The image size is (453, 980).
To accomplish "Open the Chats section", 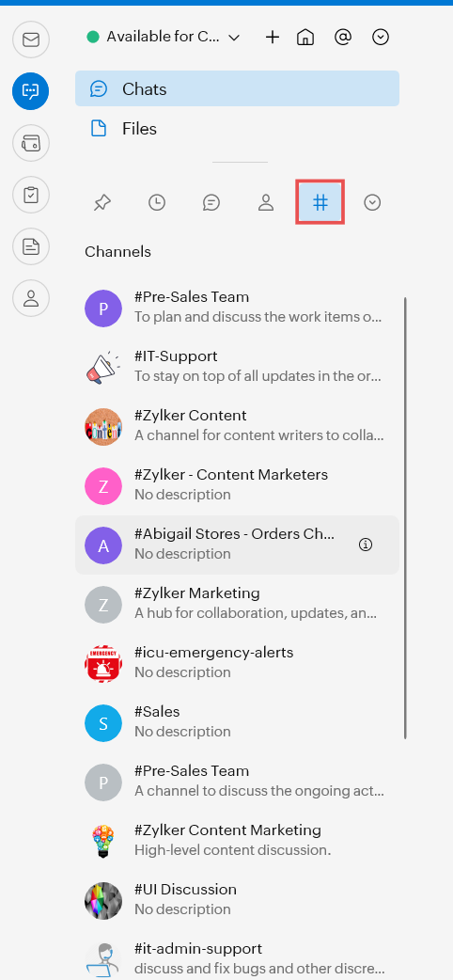I will 238,88.
